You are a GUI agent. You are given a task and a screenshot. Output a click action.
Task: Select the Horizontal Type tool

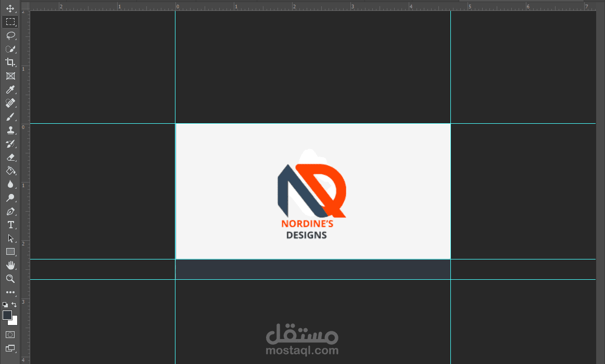(x=10, y=225)
